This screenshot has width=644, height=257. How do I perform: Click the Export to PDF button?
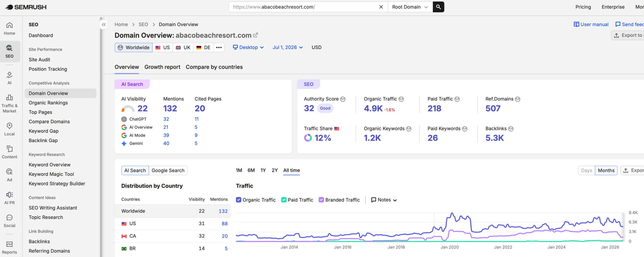click(x=628, y=35)
